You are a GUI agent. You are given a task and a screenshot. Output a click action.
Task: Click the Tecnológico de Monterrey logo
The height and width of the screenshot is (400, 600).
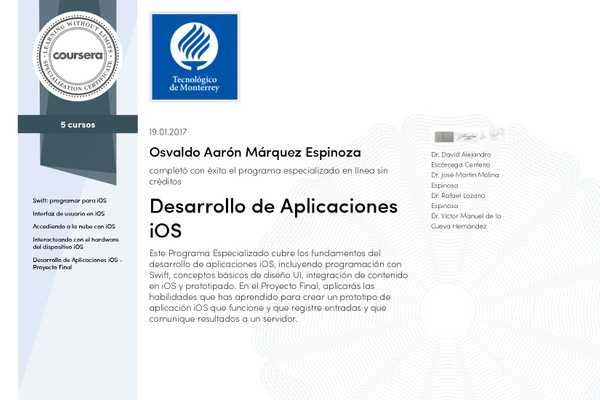tap(194, 57)
